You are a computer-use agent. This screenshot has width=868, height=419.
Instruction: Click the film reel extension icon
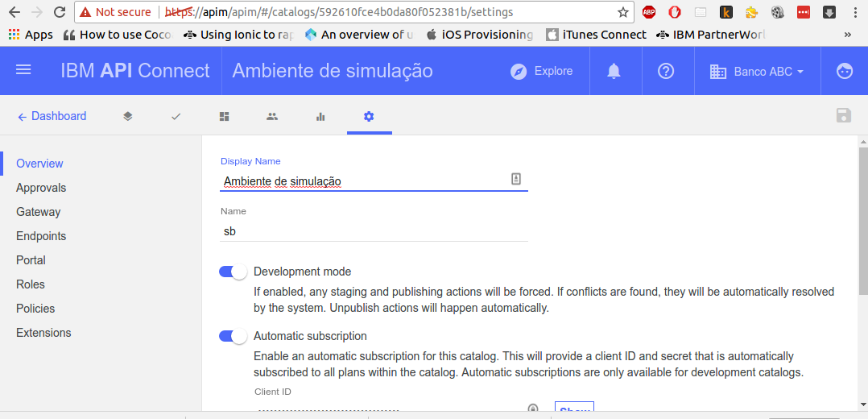(x=777, y=12)
